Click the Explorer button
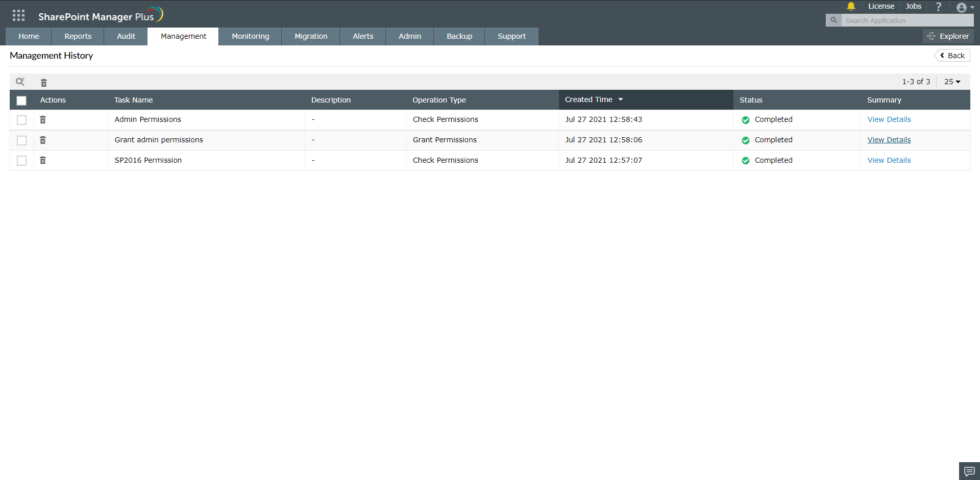Screen dimensions: 980x480 click(x=948, y=36)
